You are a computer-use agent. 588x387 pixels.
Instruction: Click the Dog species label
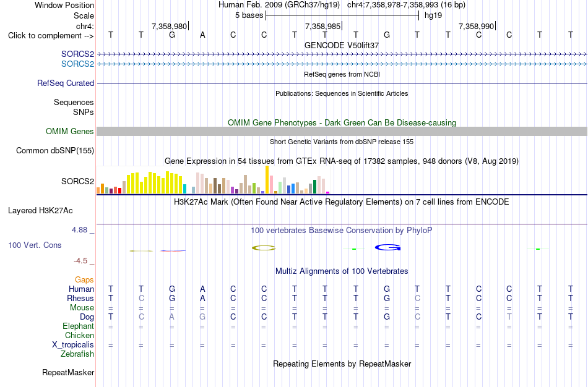pos(87,317)
